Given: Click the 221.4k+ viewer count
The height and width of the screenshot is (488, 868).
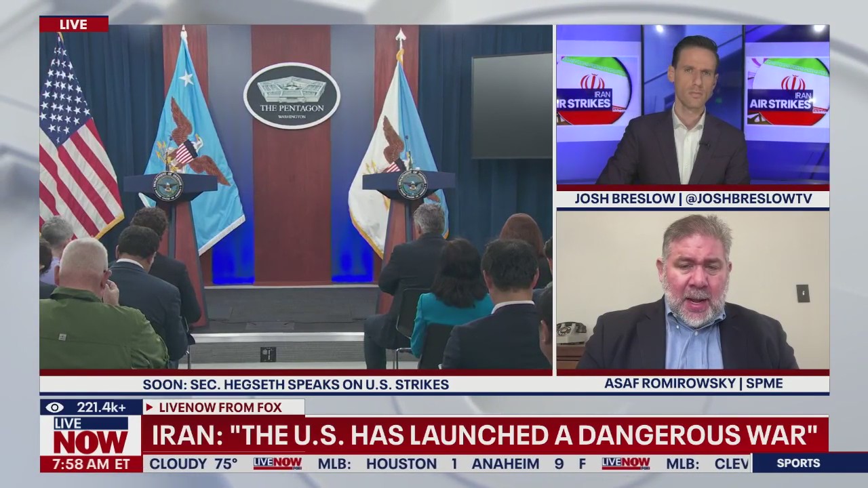Looking at the screenshot, I should [101, 407].
